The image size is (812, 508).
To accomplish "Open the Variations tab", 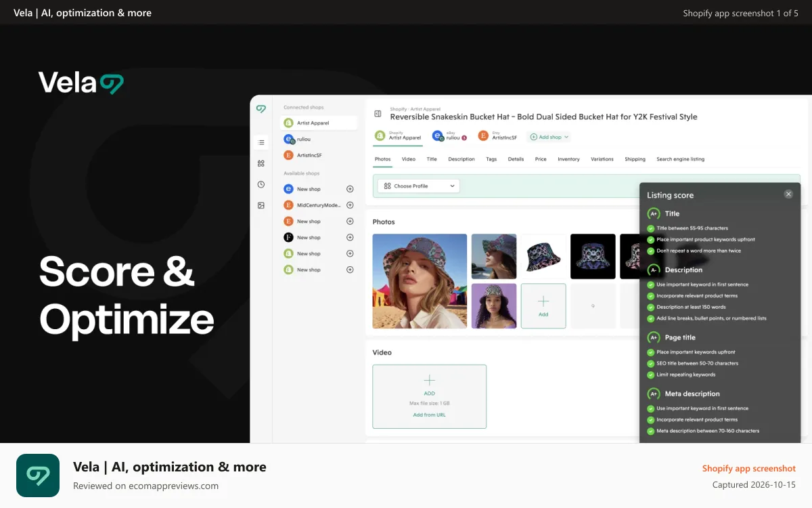I will (602, 159).
